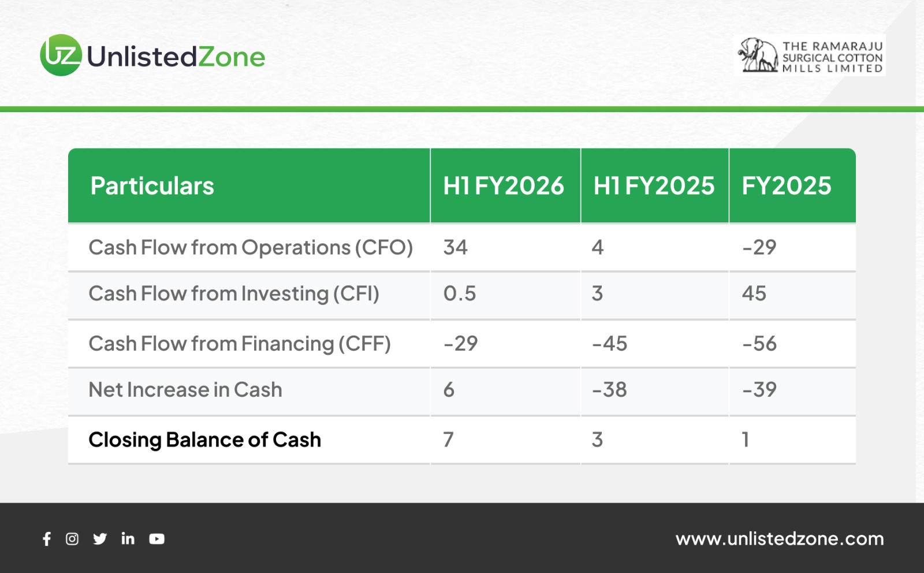Click Cash Flow from Financing row label

240,344
